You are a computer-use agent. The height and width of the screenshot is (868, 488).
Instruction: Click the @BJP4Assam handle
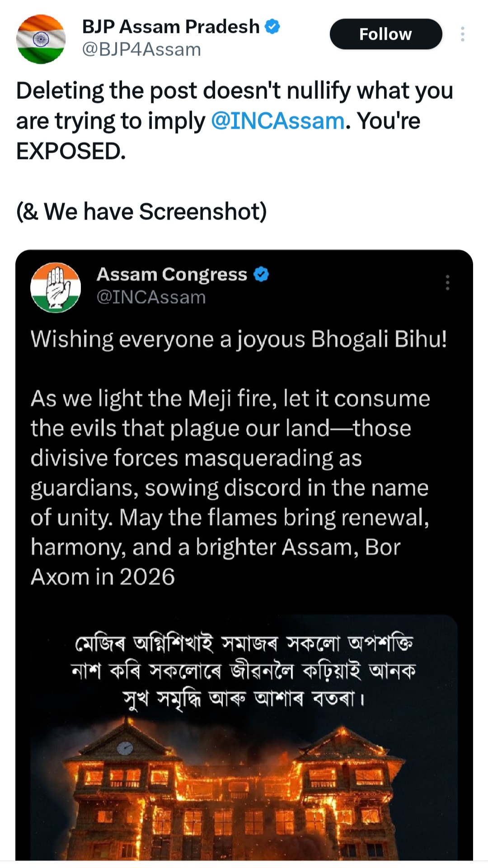coord(141,50)
